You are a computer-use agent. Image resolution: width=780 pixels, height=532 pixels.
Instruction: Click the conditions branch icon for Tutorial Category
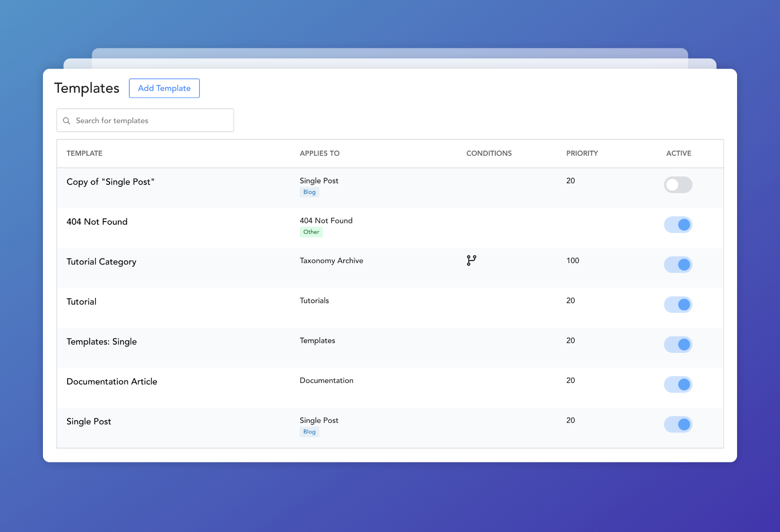click(x=471, y=261)
